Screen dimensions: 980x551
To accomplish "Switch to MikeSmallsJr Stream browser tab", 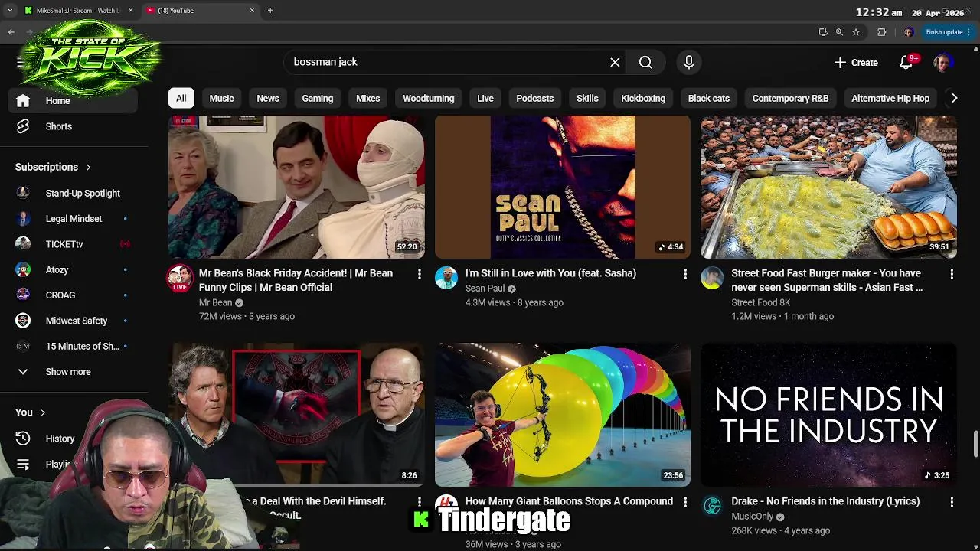I will pyautogui.click(x=77, y=11).
